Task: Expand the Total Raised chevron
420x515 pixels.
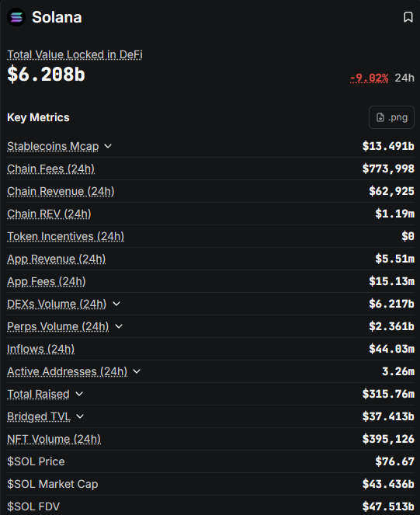Action: click(x=79, y=394)
